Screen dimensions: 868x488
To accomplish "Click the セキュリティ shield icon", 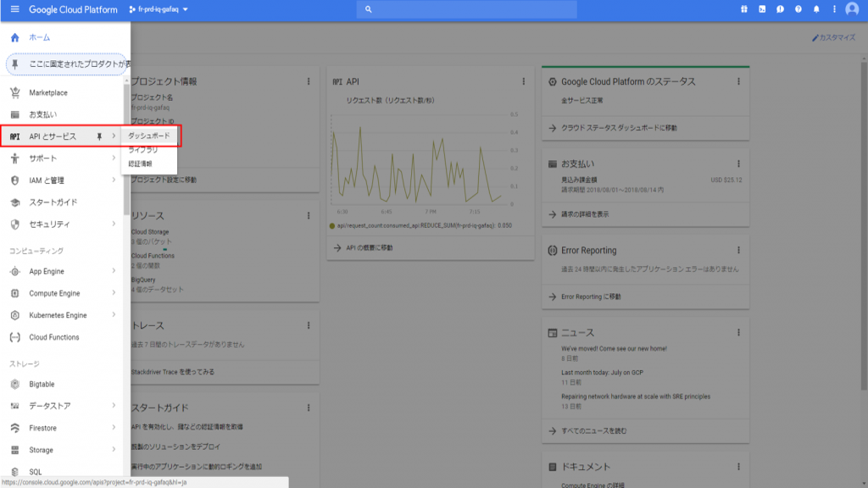I will point(15,224).
